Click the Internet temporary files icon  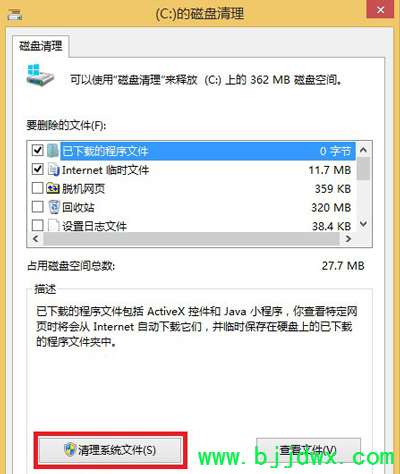click(x=53, y=170)
